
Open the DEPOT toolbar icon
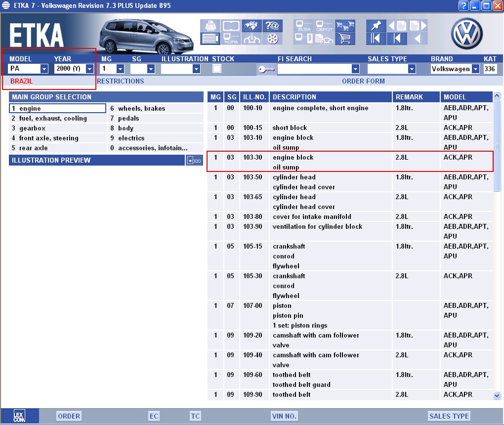[324, 25]
